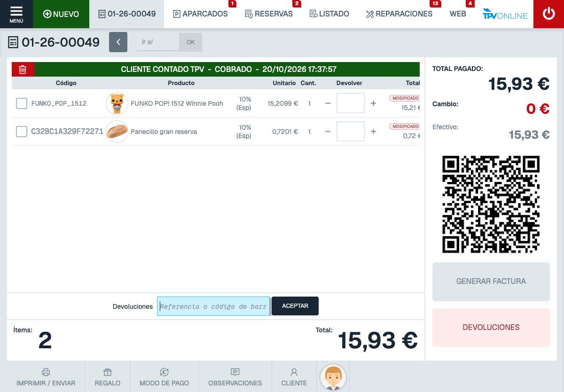This screenshot has height=392, width=564.
Task: Focus the Devoluciones reference barcode field
Action: pos(214,306)
